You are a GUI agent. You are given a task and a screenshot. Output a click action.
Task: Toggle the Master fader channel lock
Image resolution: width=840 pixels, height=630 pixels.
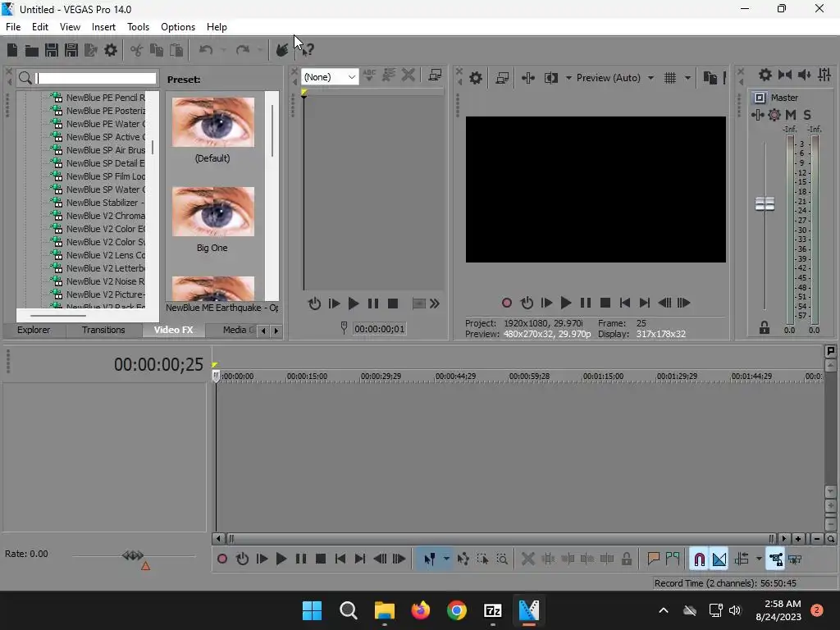click(765, 327)
